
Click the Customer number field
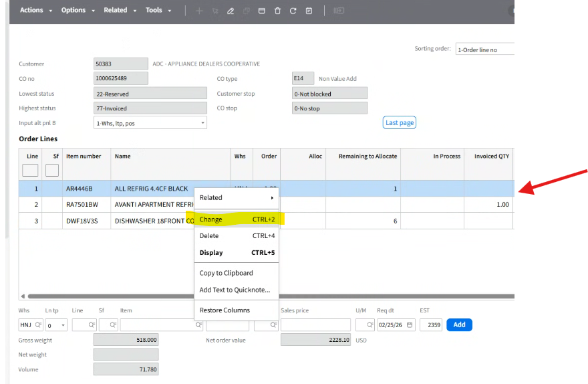pyautogui.click(x=121, y=64)
